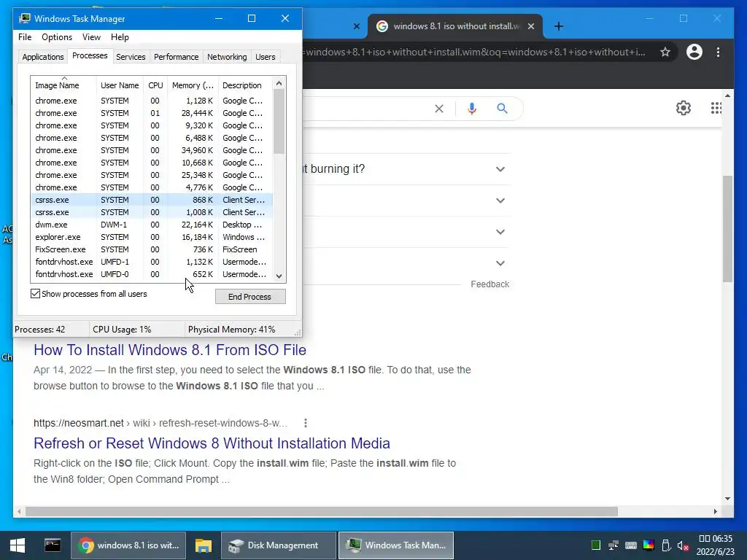Viewport: 747px width, 560px height.
Task: Open 'How To Install Windows 8.1 From ISO File'
Action: click(x=169, y=350)
